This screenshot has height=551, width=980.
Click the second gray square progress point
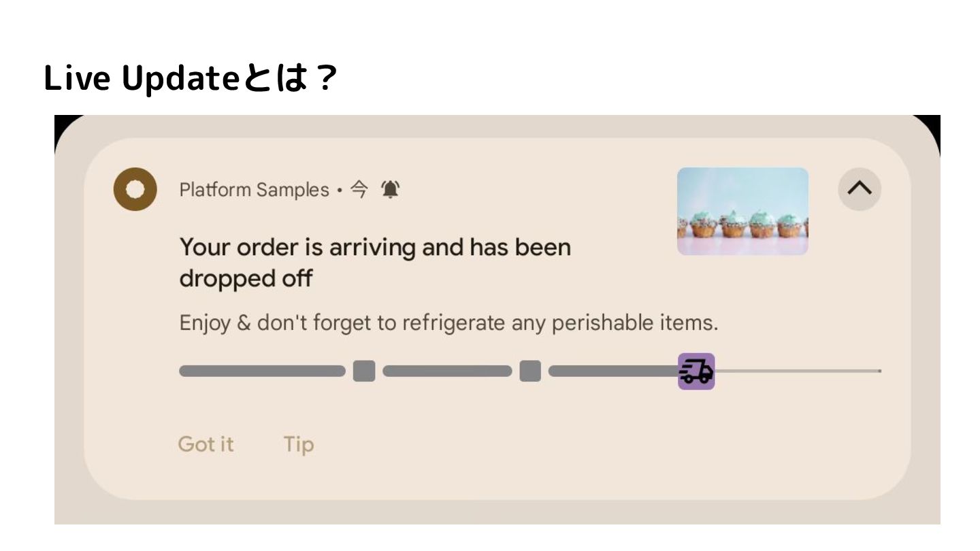[530, 371]
